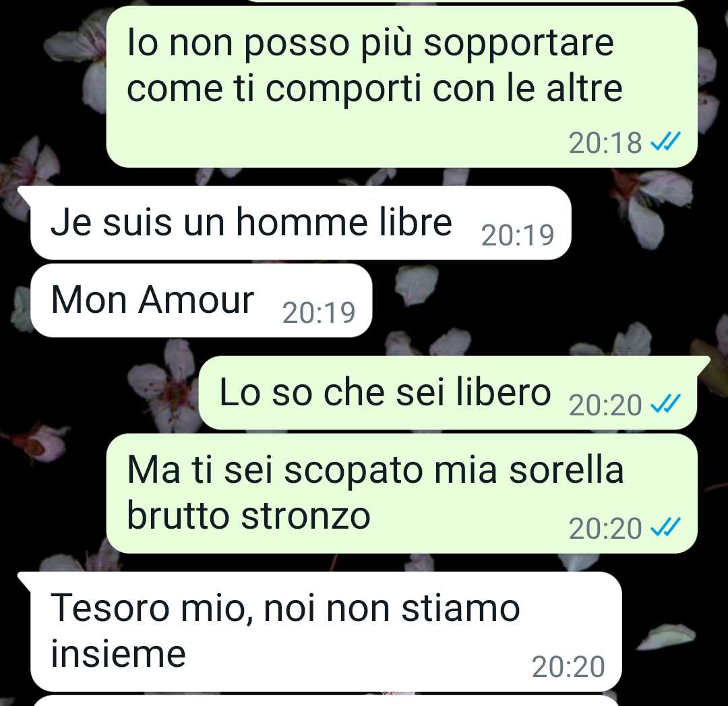
Task: Tap the blue ticks on the 'brutto stronzo' message
Action: [665, 527]
